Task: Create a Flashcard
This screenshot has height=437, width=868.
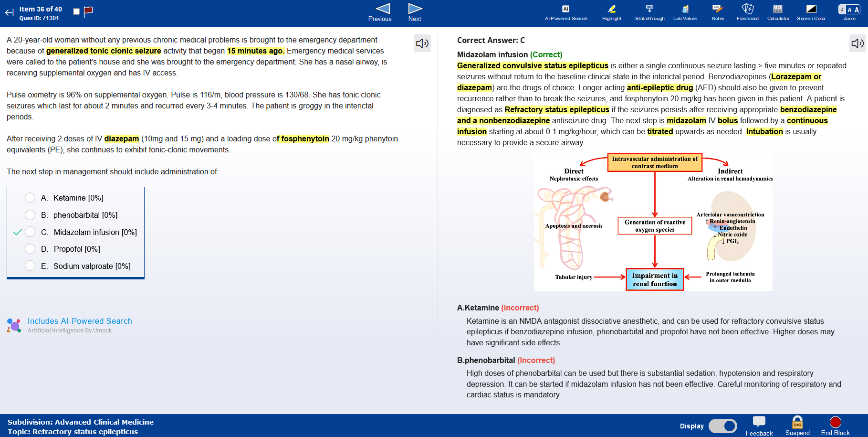Action: (748, 13)
